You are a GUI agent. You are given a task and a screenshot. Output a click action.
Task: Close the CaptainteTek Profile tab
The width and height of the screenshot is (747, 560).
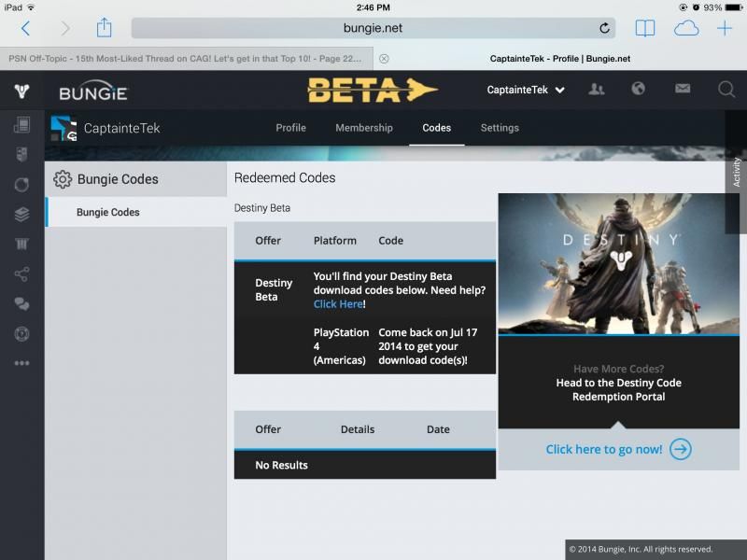384,59
